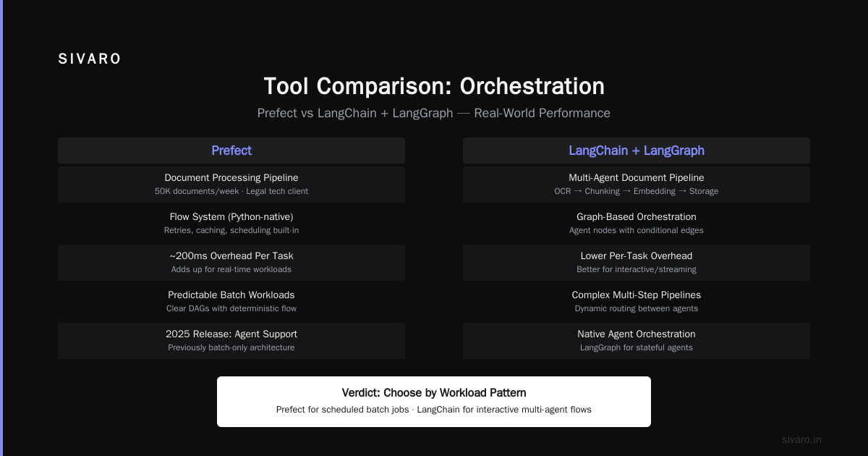Click the verdict summary line about batch jobs

coord(434,410)
